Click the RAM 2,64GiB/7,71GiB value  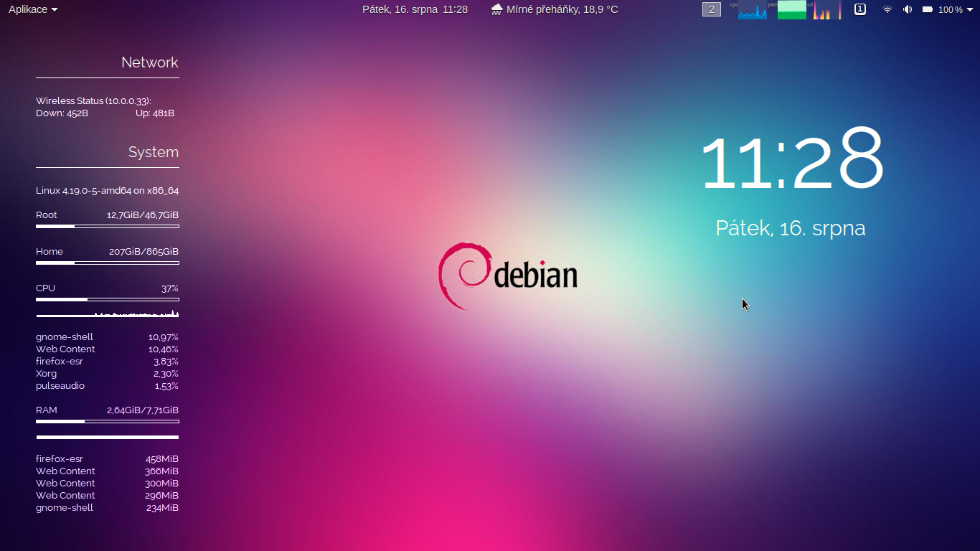coord(143,410)
